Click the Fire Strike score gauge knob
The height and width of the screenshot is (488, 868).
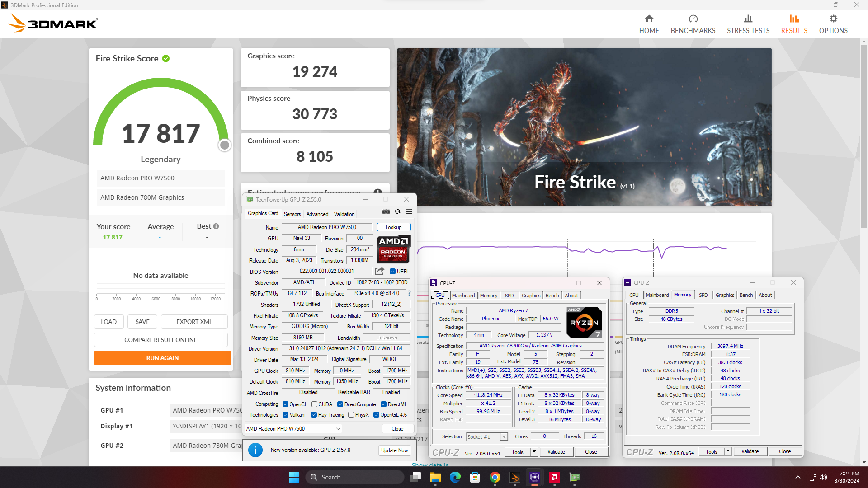(224, 145)
